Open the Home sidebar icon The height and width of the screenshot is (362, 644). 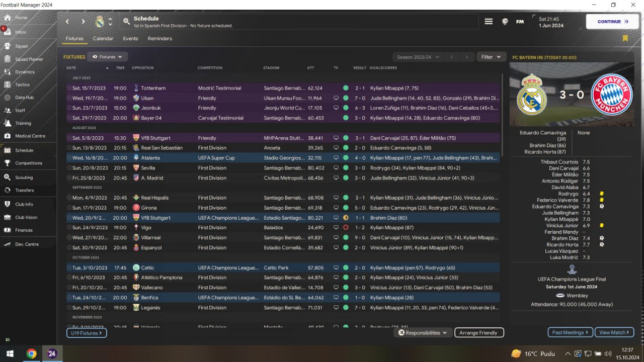tap(7, 18)
